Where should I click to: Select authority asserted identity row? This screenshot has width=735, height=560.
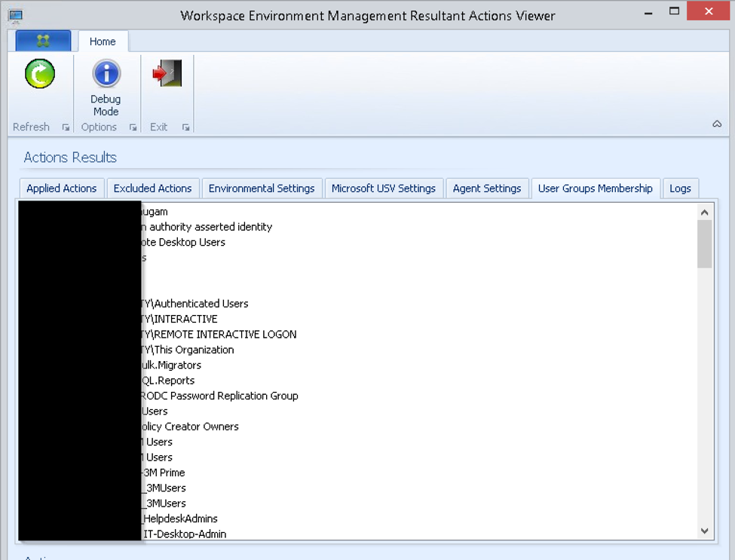359,227
